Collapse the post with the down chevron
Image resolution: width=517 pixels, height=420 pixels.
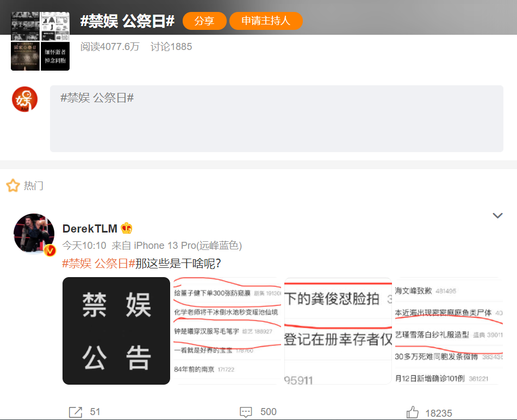(x=497, y=215)
